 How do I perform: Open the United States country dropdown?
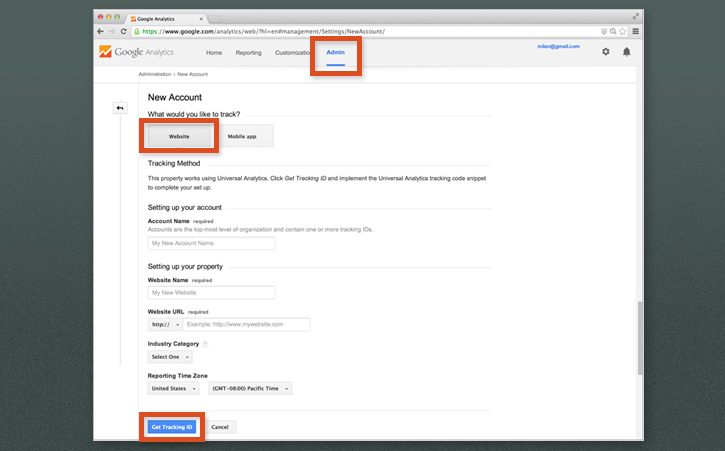click(x=173, y=388)
